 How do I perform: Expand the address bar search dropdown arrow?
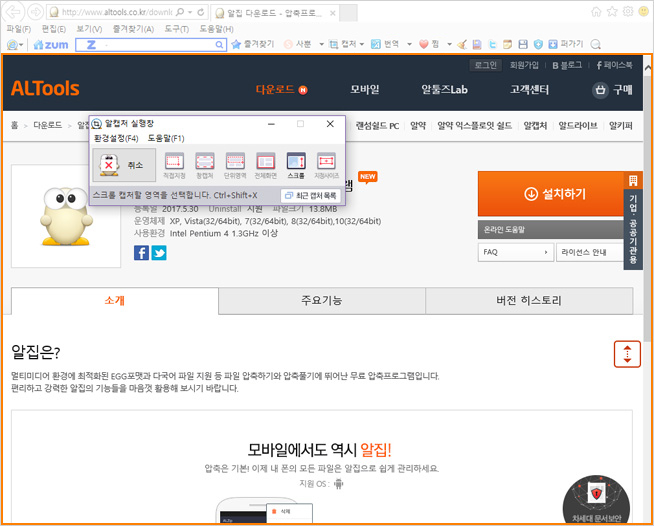[x=190, y=12]
